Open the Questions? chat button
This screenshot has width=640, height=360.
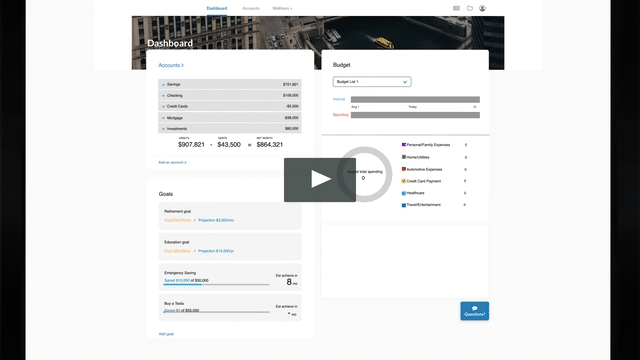click(x=474, y=311)
